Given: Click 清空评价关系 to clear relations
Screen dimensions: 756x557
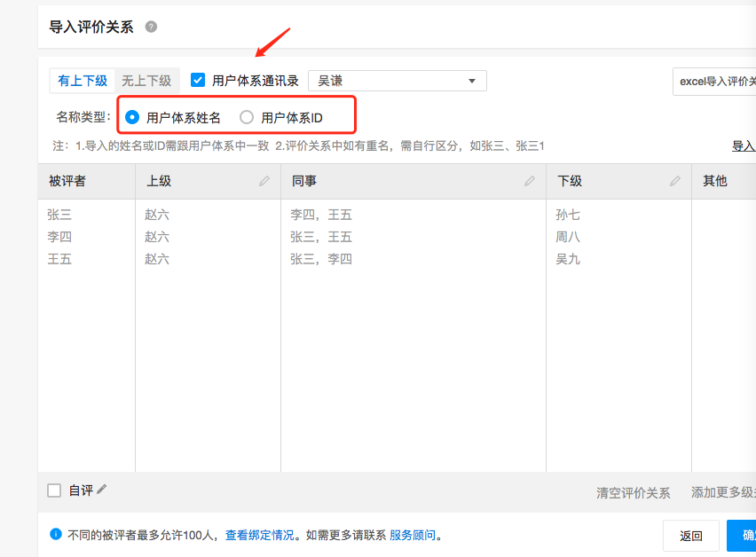Looking at the screenshot, I should 633,493.
